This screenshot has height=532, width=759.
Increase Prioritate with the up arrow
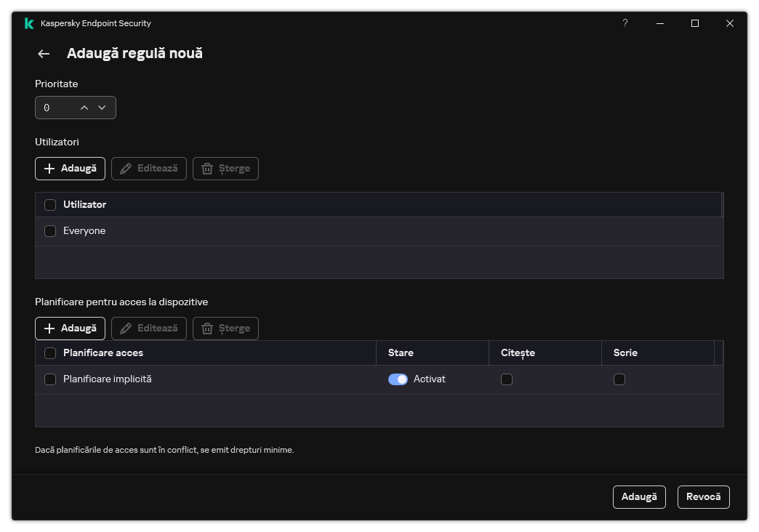tap(84, 107)
